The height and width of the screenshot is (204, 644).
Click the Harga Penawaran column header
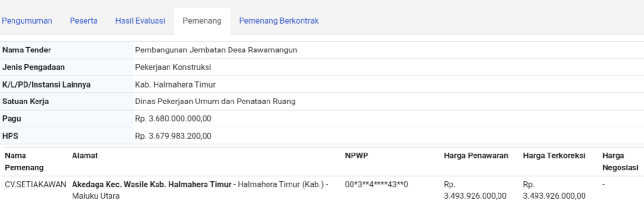pos(475,156)
